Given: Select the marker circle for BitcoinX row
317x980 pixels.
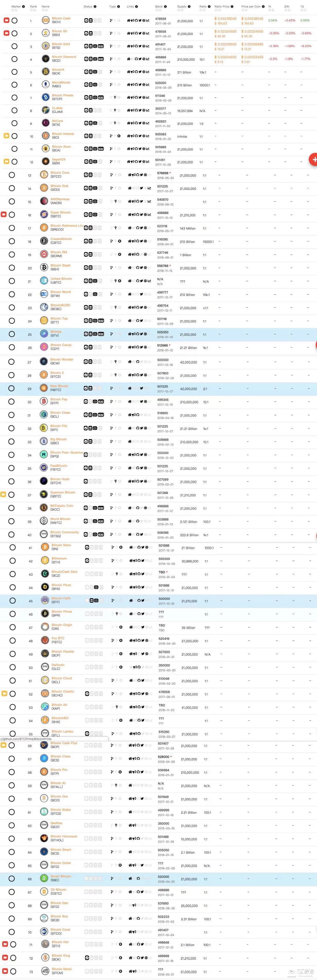Looking at the screenshot, I should pyautogui.click(x=14, y=72).
